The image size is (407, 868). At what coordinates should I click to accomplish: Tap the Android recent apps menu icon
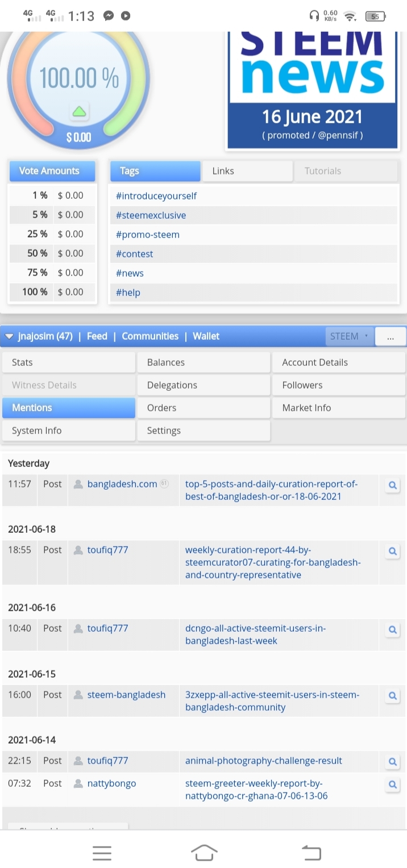(102, 853)
